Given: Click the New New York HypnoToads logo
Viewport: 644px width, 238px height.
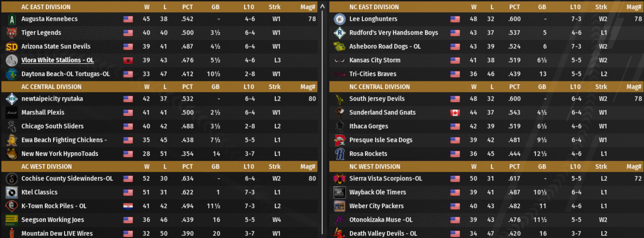Looking at the screenshot, I should click(12, 154).
